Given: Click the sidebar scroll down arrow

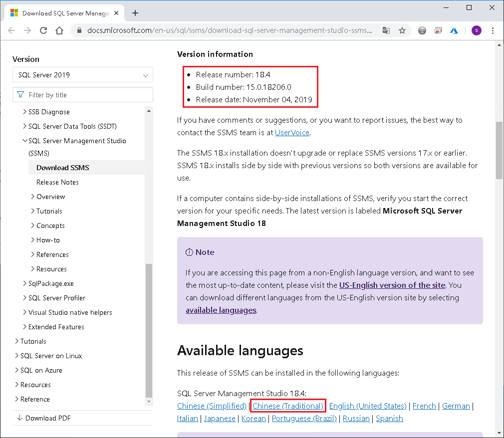Looking at the screenshot, I should [149, 402].
